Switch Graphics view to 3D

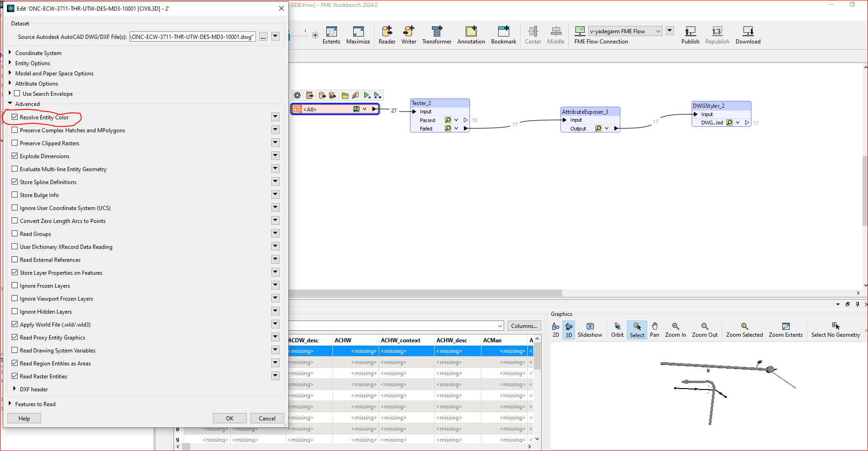pyautogui.click(x=569, y=330)
